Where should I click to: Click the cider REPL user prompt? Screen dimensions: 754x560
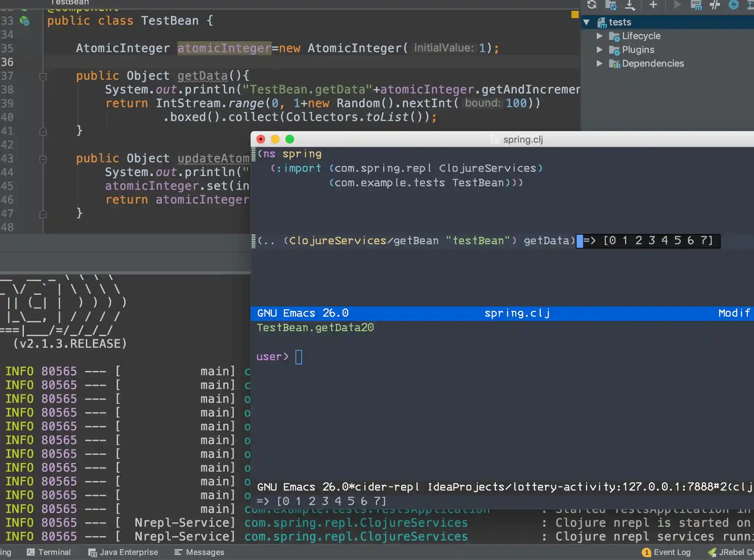point(298,357)
